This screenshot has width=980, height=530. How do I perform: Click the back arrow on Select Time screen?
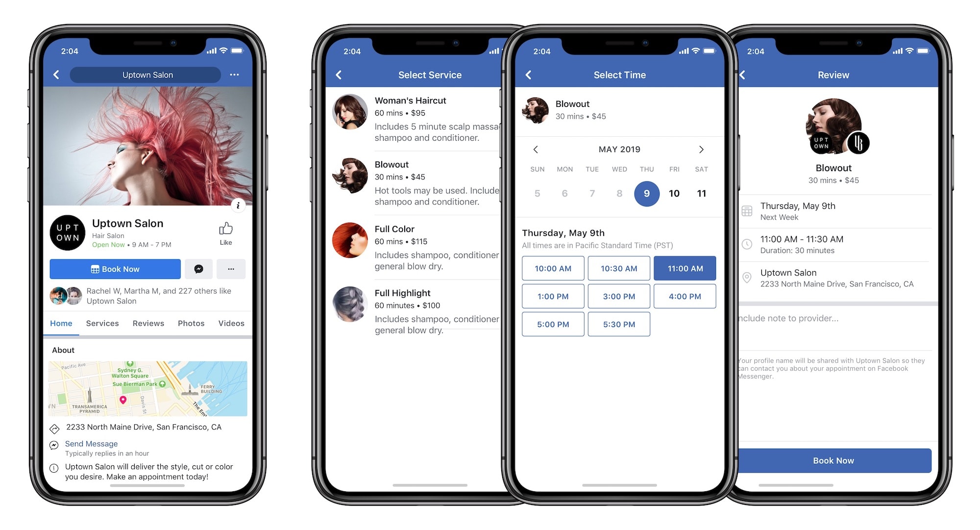pos(530,75)
